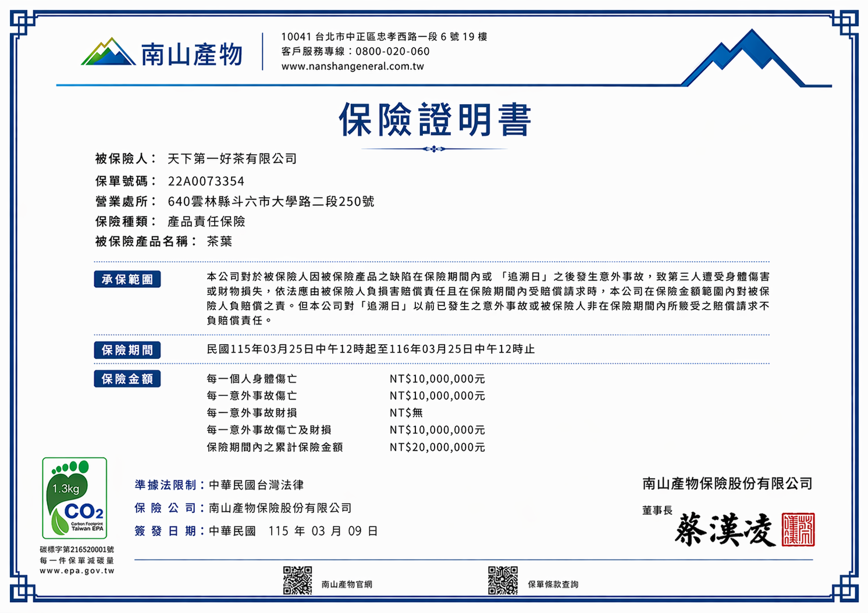Click the NT$20,000,000元 cumulative amount
The height and width of the screenshot is (613, 868).
[x=437, y=447]
